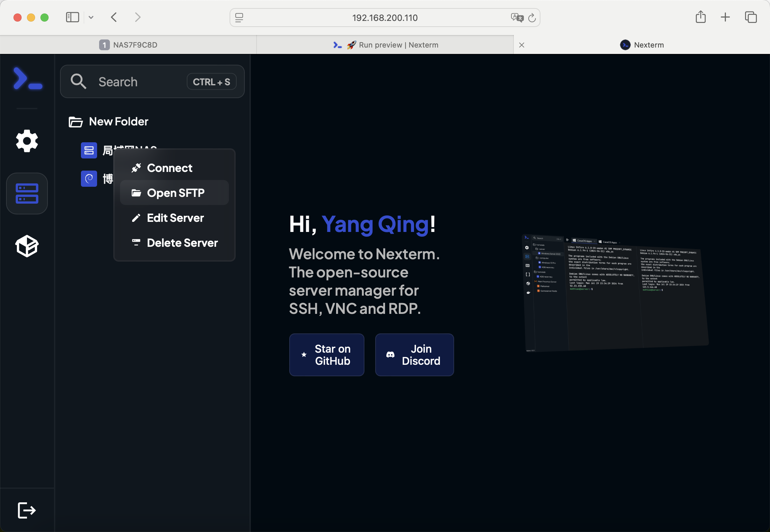Open Settings gear in sidebar
The height and width of the screenshot is (532, 770).
point(27,141)
